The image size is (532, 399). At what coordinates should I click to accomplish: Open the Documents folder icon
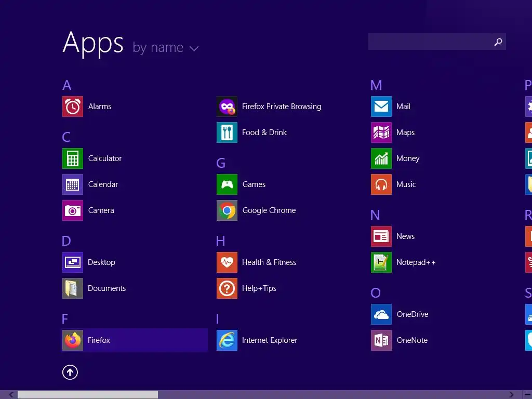73,288
